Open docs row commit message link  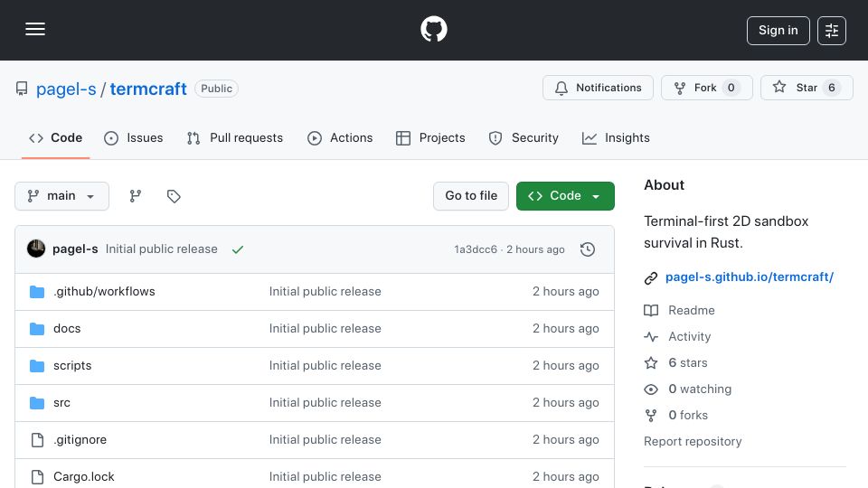click(325, 329)
